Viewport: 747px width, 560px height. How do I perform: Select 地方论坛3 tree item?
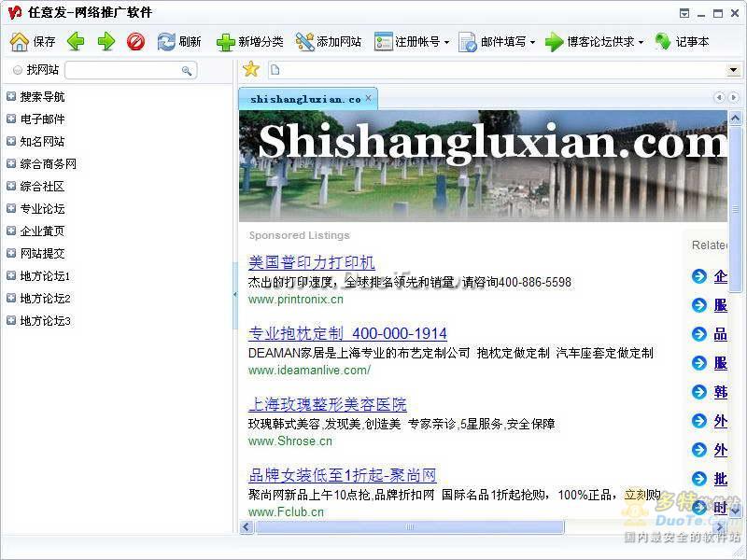pos(45,320)
